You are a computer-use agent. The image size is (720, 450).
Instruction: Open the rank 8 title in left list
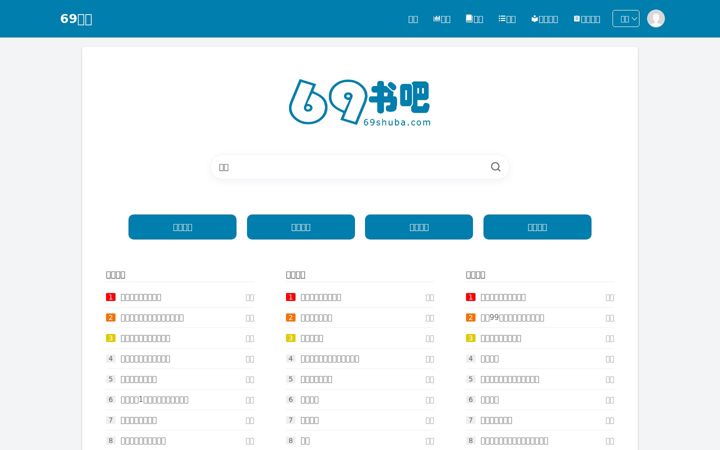click(143, 441)
